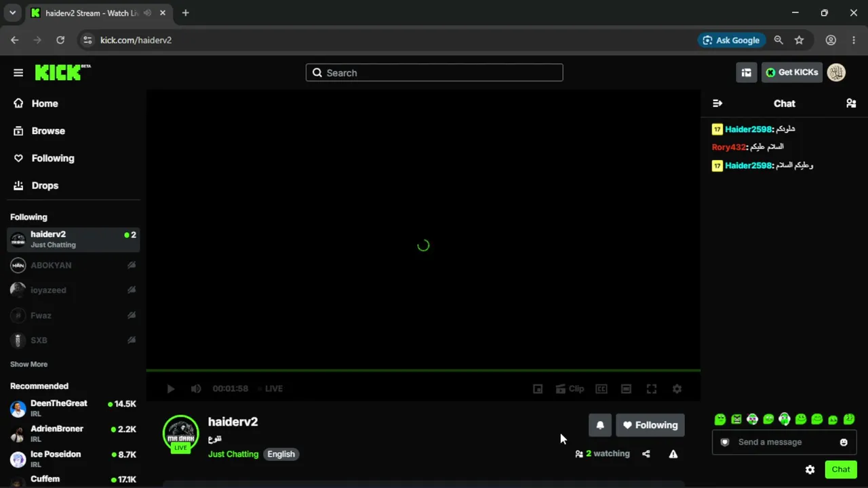Open the Just Chatting category link
Image resolution: width=868 pixels, height=488 pixels.
[x=233, y=454]
